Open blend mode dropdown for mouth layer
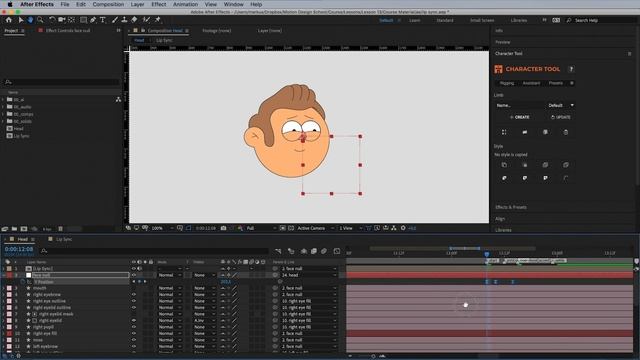Image resolution: width=640 pixels, height=360 pixels. tap(170, 288)
